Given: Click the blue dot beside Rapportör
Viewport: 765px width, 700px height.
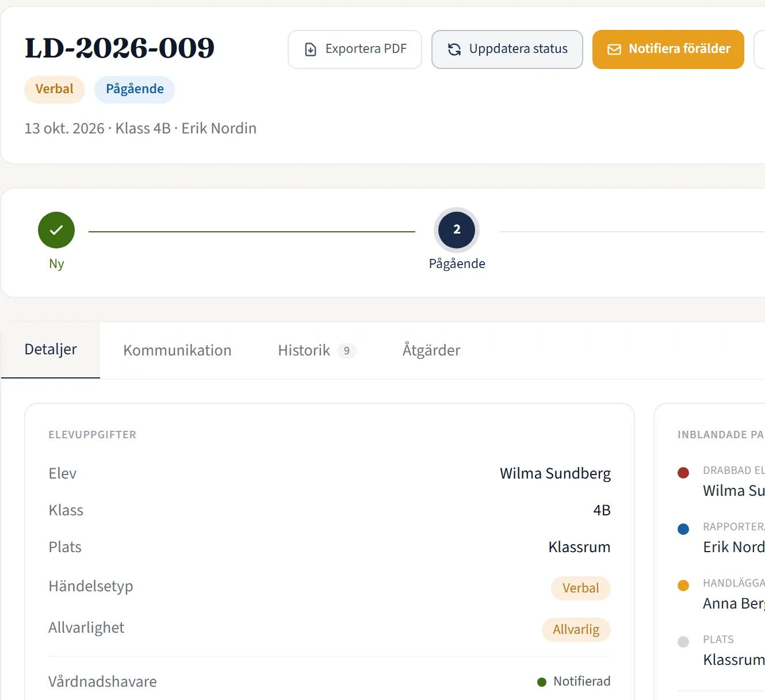Looking at the screenshot, I should click(683, 529).
